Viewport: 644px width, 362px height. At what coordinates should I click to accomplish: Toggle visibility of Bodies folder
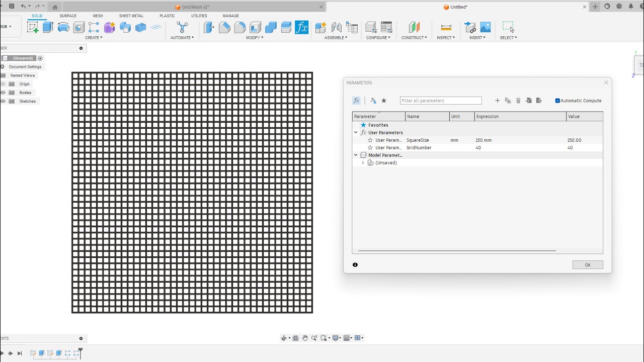[3, 93]
